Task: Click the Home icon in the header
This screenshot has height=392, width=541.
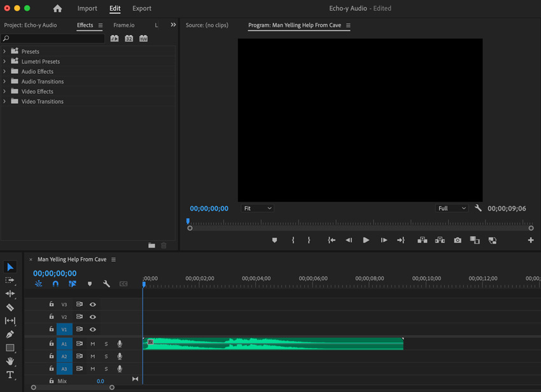Action: [57, 9]
